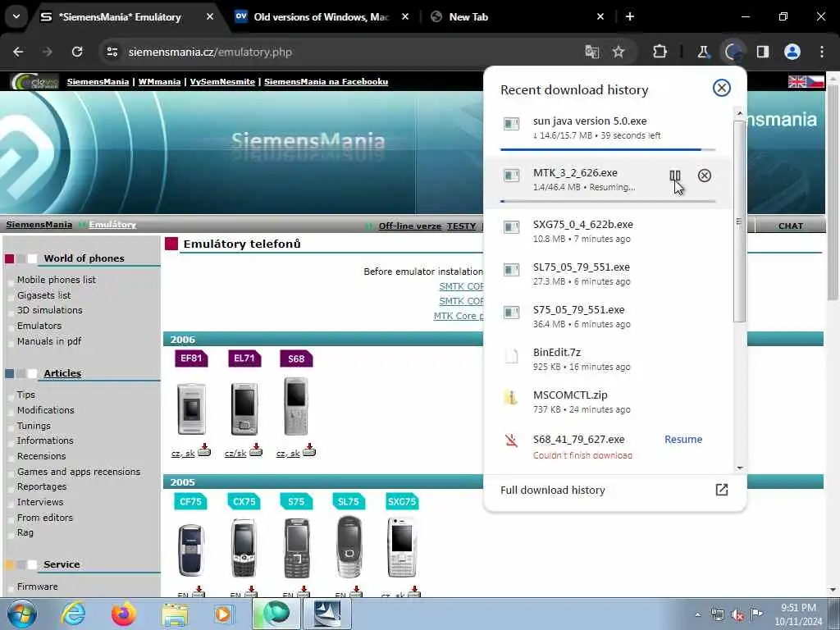Open the Off-line verze link

pos(410,226)
